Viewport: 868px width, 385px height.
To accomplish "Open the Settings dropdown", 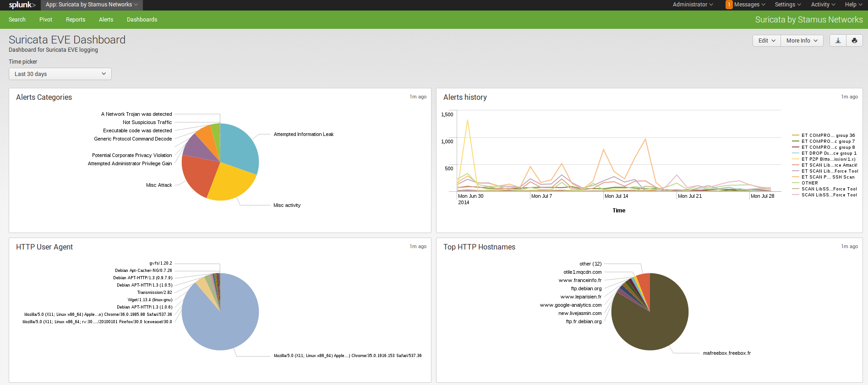I will (788, 5).
